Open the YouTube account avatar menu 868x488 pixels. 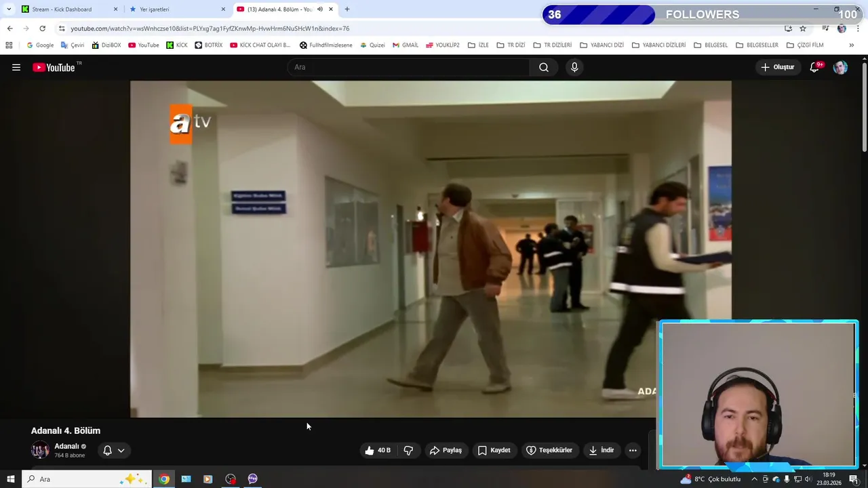coord(840,67)
